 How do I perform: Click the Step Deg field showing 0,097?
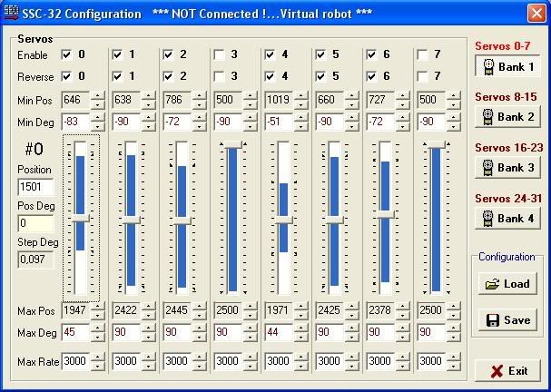(x=35, y=260)
